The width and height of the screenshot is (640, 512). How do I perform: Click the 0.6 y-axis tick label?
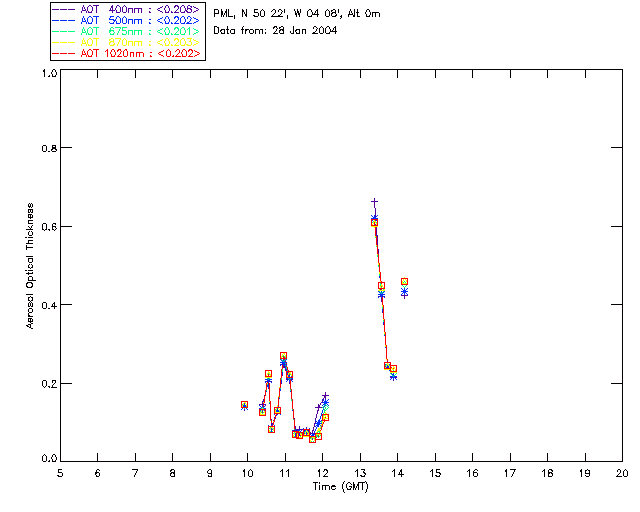click(49, 227)
